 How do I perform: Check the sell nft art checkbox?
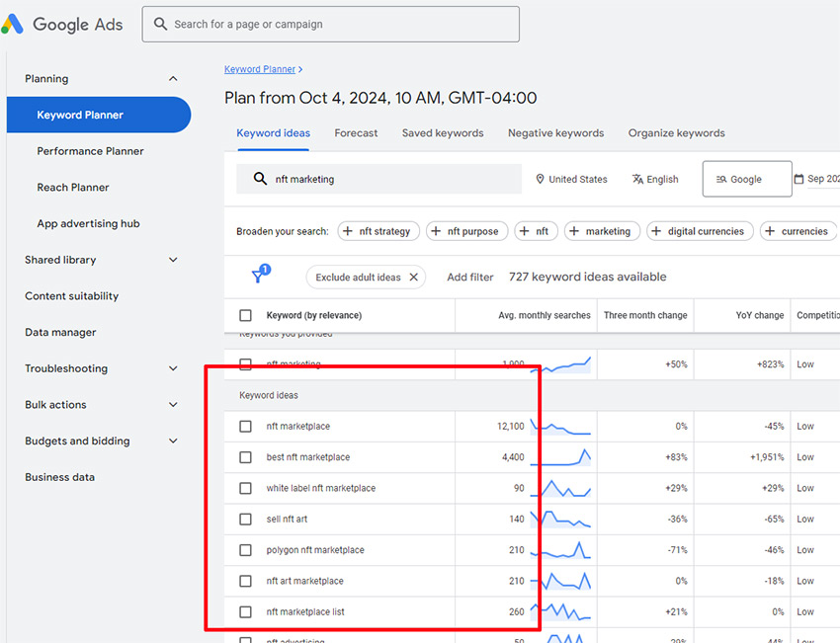[245, 520]
